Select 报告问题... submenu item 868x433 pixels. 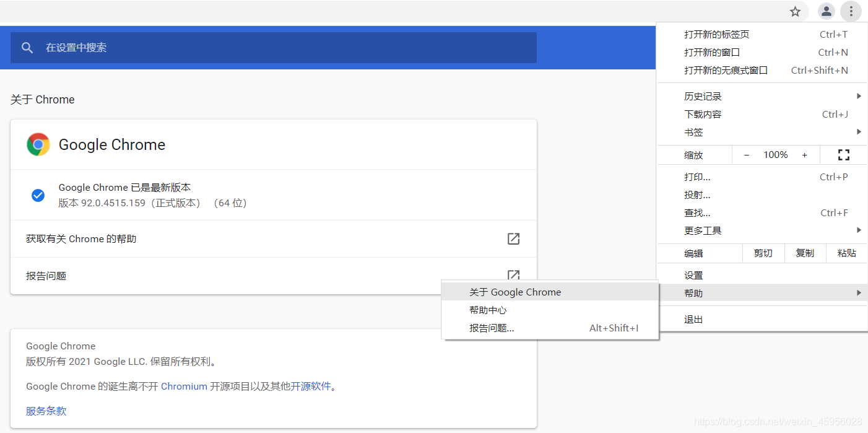click(550, 328)
